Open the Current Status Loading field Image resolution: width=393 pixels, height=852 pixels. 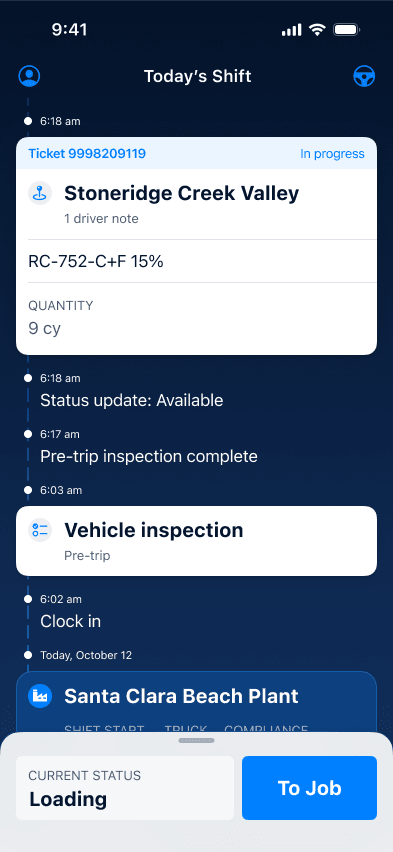tap(125, 788)
